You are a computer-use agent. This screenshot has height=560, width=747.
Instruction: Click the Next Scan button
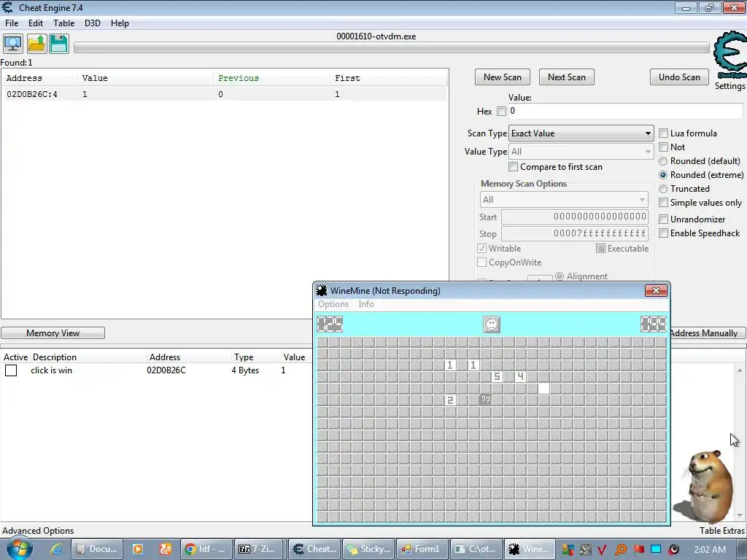click(566, 77)
